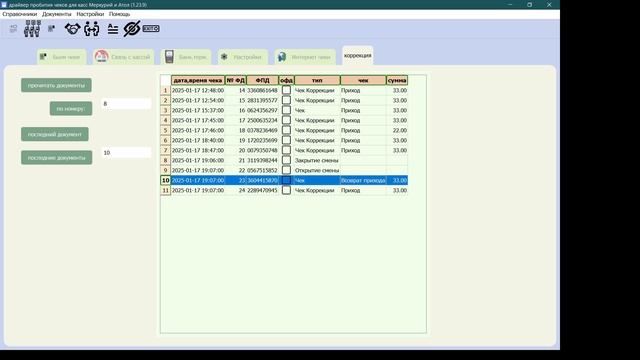Screen dimensions: 640x360
Task: Select row header number 9
Action: 165,170
